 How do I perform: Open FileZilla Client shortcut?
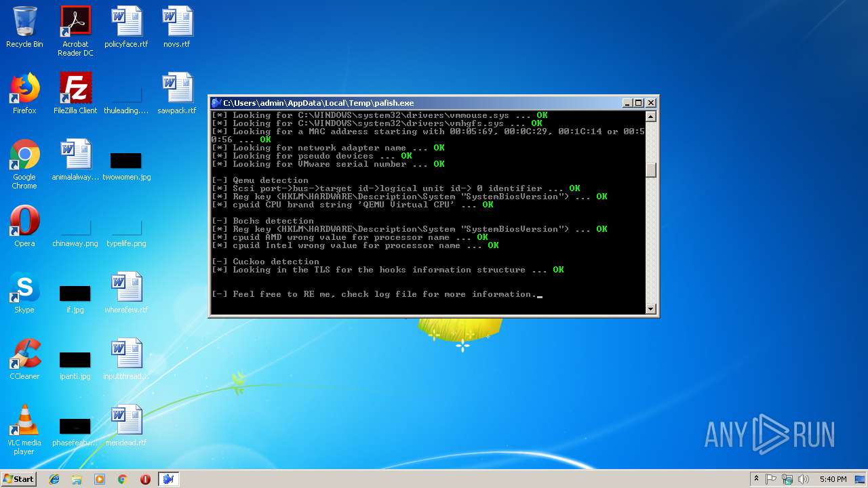pyautogui.click(x=75, y=94)
